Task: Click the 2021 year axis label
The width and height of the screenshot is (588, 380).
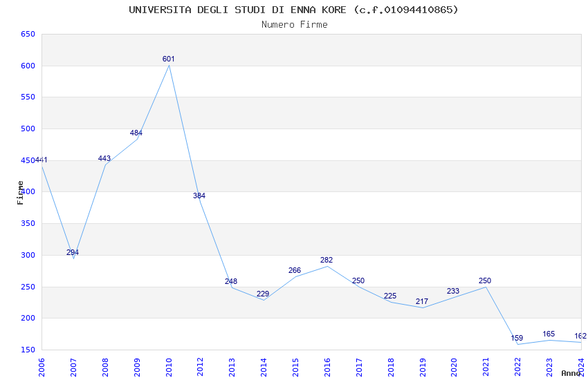Action: (485, 368)
